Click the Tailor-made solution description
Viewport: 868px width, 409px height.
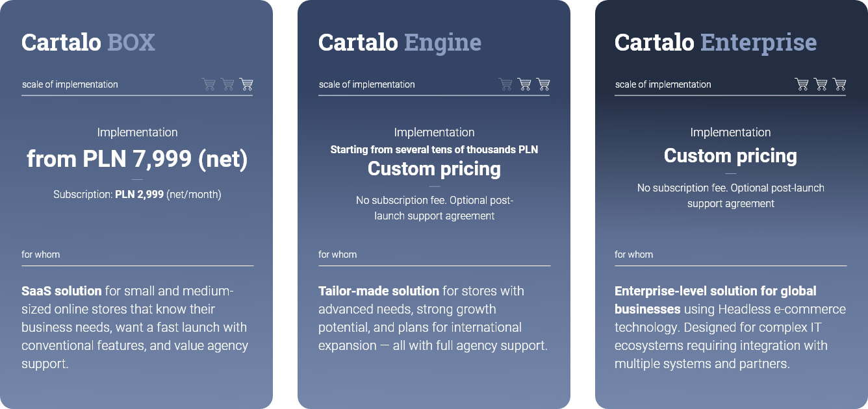[433, 318]
